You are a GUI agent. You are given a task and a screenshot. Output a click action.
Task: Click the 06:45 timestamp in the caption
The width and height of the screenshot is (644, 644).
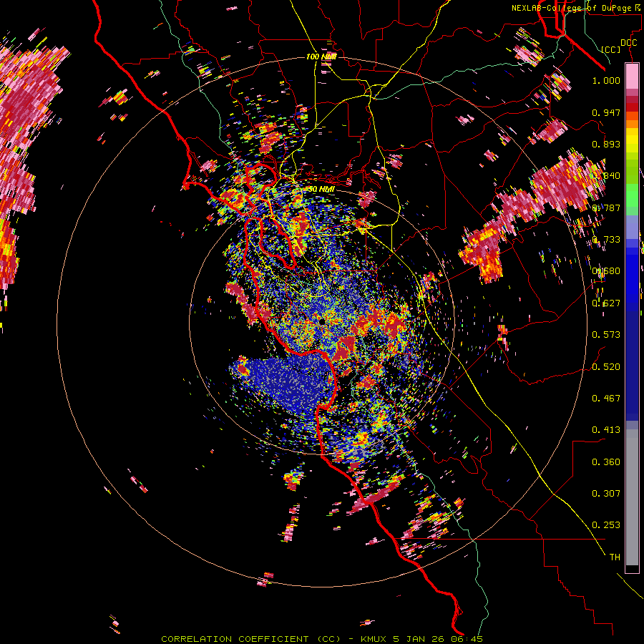pyautogui.click(x=467, y=639)
